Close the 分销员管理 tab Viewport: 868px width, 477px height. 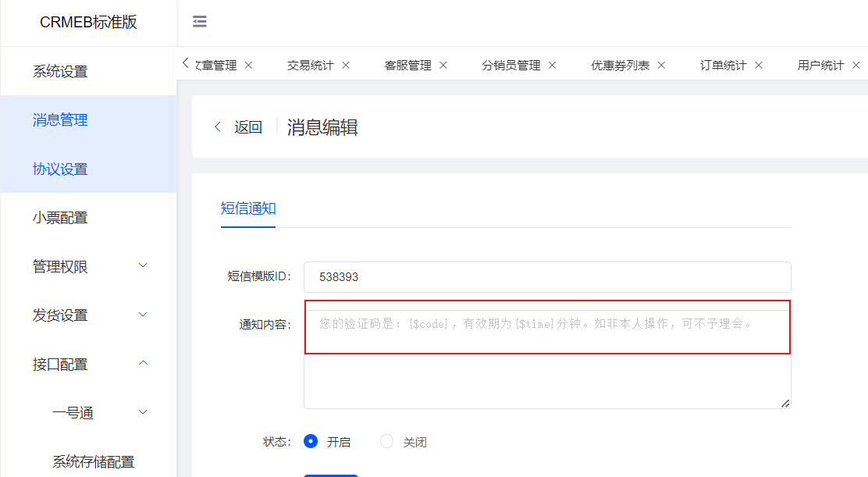[552, 66]
